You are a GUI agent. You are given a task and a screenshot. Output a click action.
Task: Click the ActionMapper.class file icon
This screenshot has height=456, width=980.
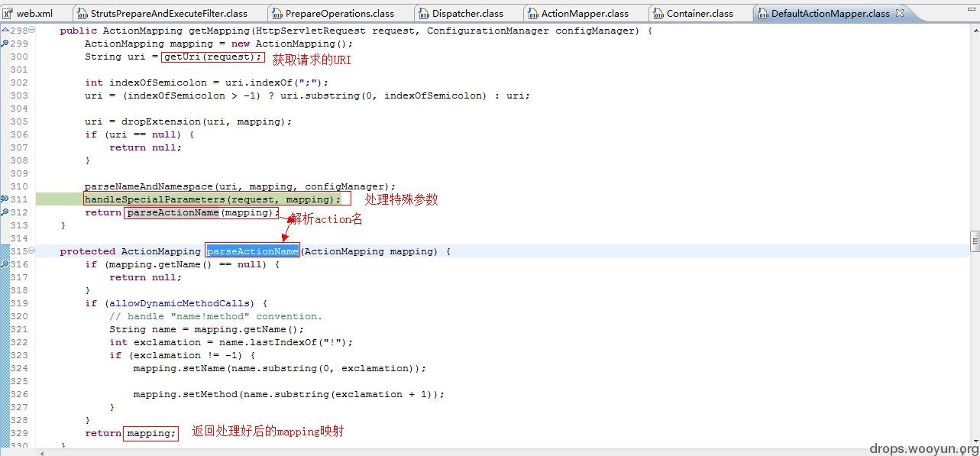532,14
